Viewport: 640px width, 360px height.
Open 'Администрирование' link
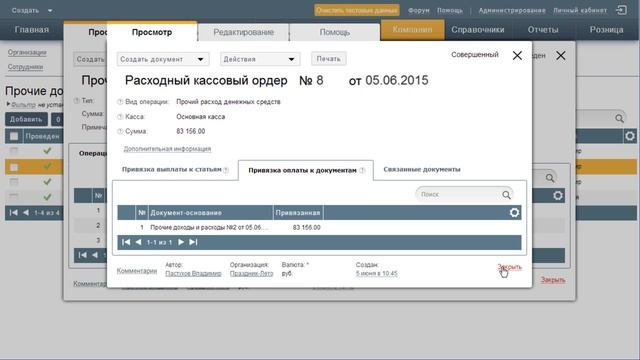(512, 10)
